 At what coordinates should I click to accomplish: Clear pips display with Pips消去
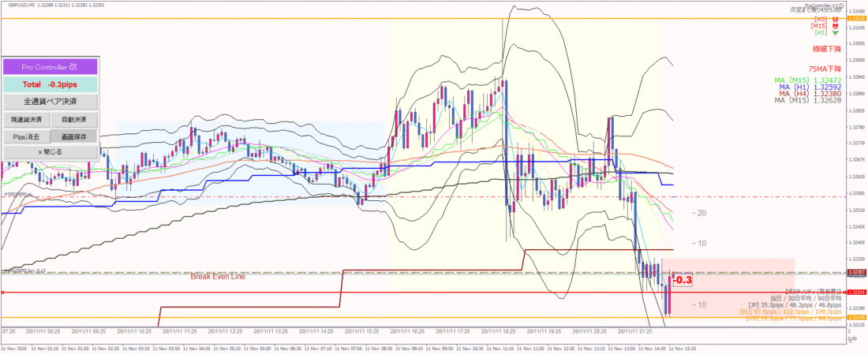(26, 136)
